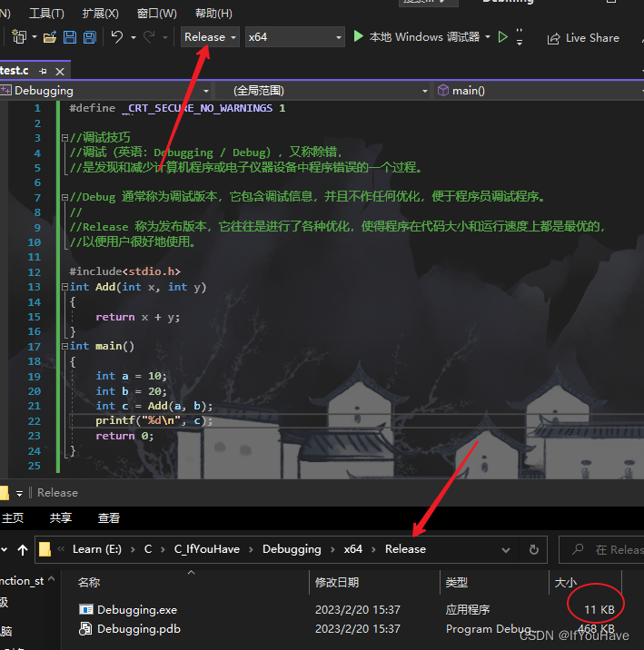This screenshot has width=644, height=650.
Task: Open the Explorer quick access toolbar dropdown
Action: [19, 493]
